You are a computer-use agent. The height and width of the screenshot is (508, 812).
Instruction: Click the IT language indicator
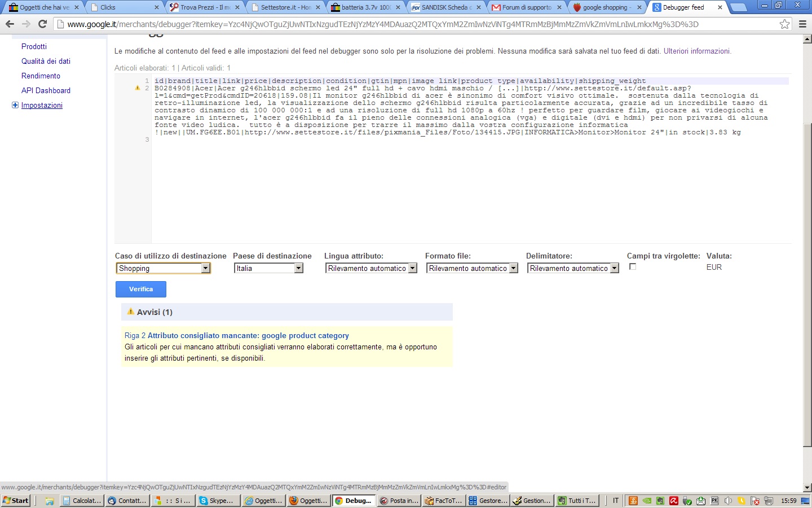(x=616, y=501)
